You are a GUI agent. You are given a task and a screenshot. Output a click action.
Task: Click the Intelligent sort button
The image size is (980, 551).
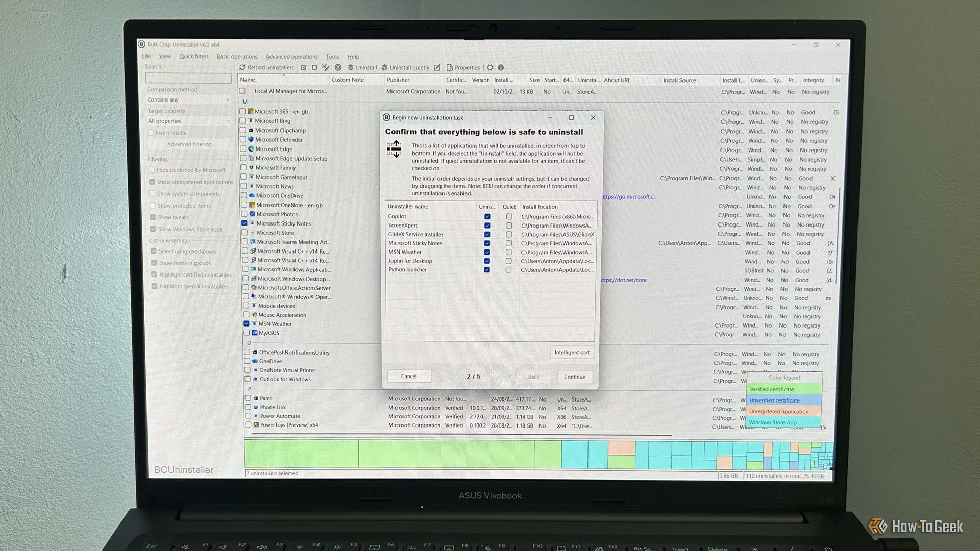(x=572, y=352)
